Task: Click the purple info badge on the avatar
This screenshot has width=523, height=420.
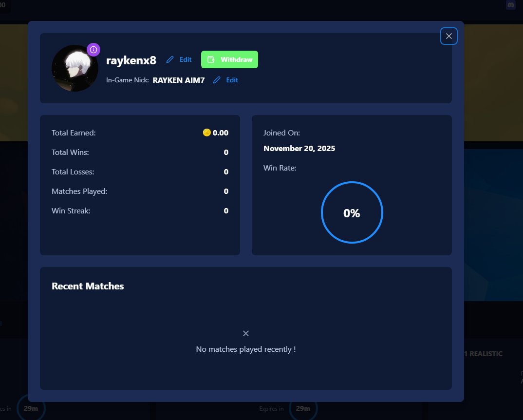Action: coord(93,50)
